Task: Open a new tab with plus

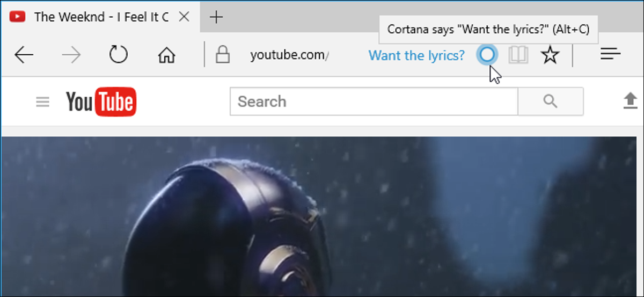Action: (x=216, y=17)
